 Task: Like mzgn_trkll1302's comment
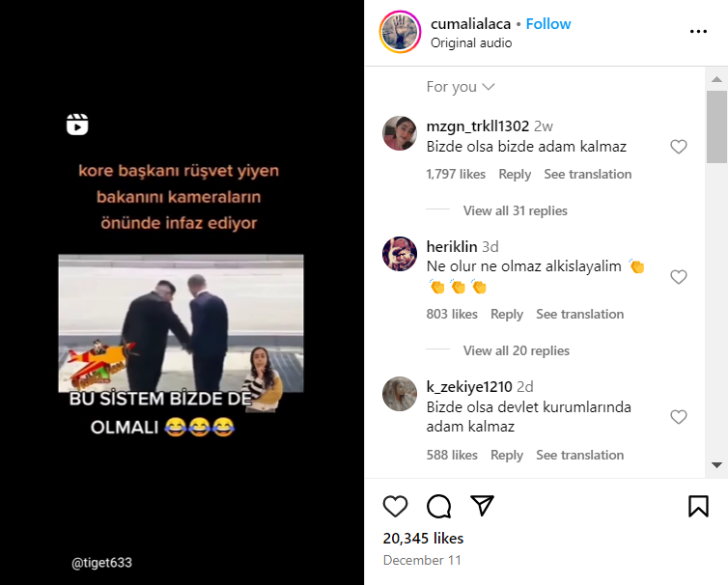(679, 147)
